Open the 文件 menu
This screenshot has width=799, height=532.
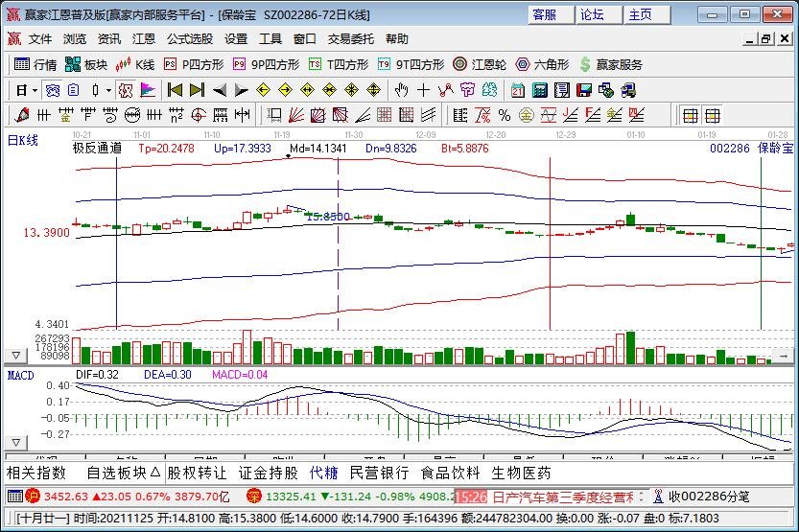point(40,38)
